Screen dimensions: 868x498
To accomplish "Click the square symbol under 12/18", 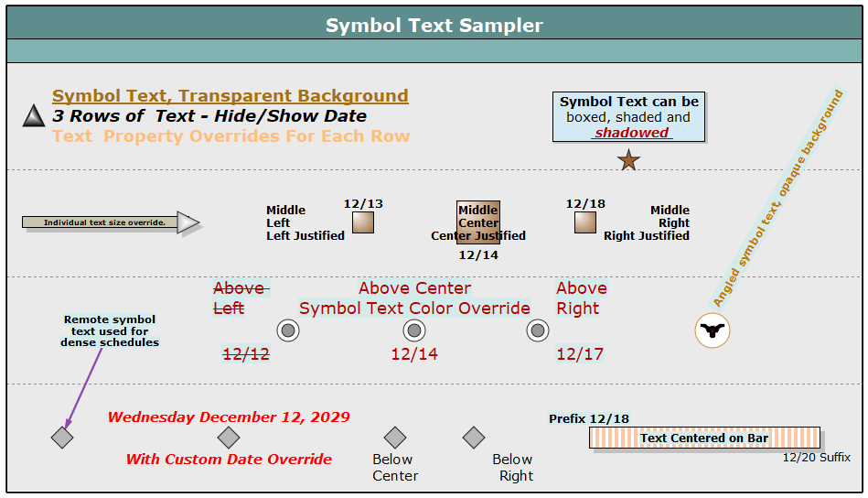I will coord(585,222).
